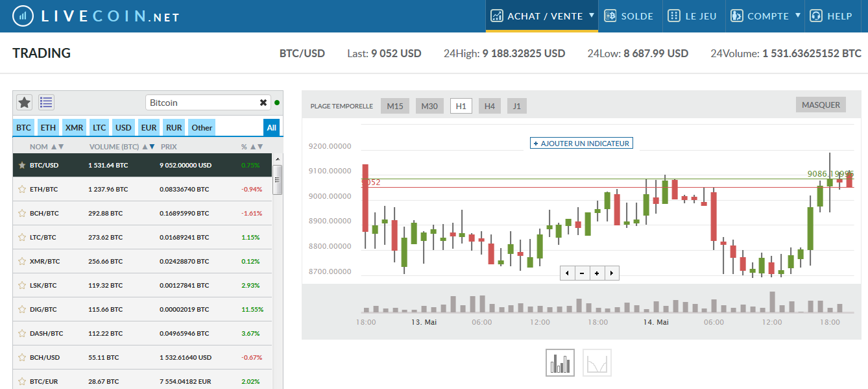Open the LE JEU menu item
This screenshot has height=389, width=868.
(x=693, y=16)
